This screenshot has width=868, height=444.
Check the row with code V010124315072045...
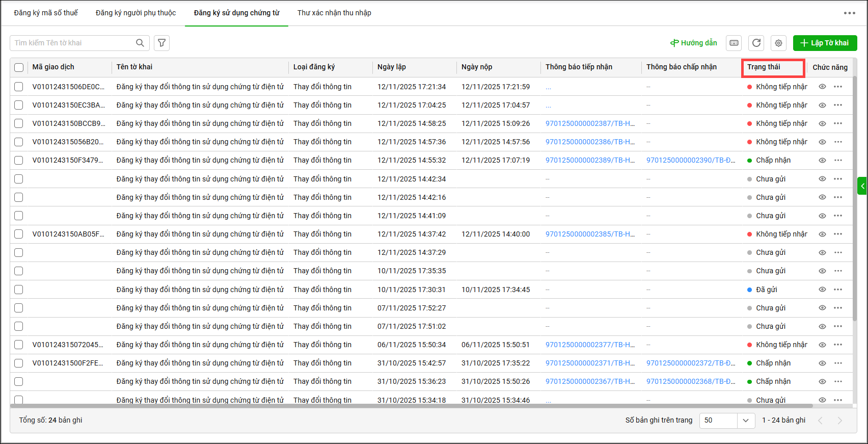coord(19,345)
